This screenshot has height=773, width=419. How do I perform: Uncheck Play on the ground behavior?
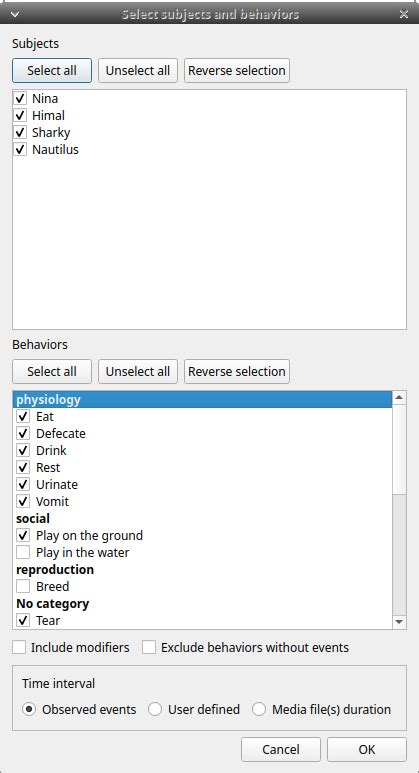click(x=23, y=535)
